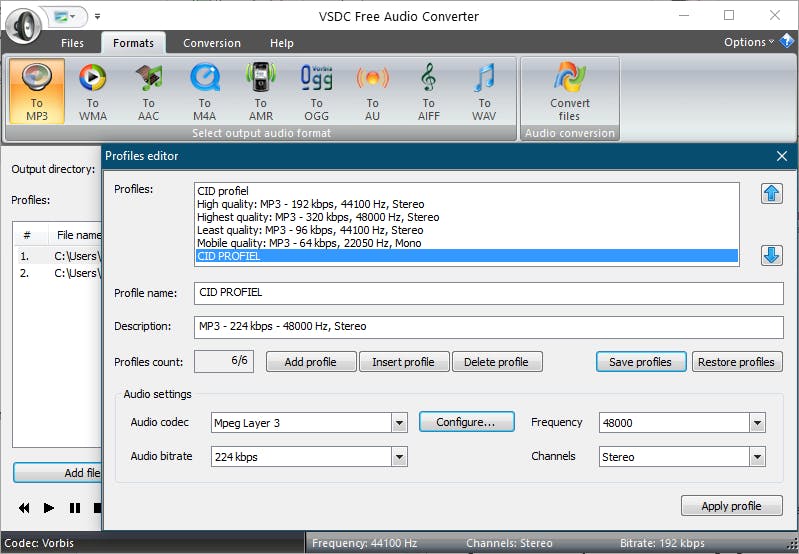Click the 48000 Frequency value box
Screen dimensions: 799x554
coord(674,423)
